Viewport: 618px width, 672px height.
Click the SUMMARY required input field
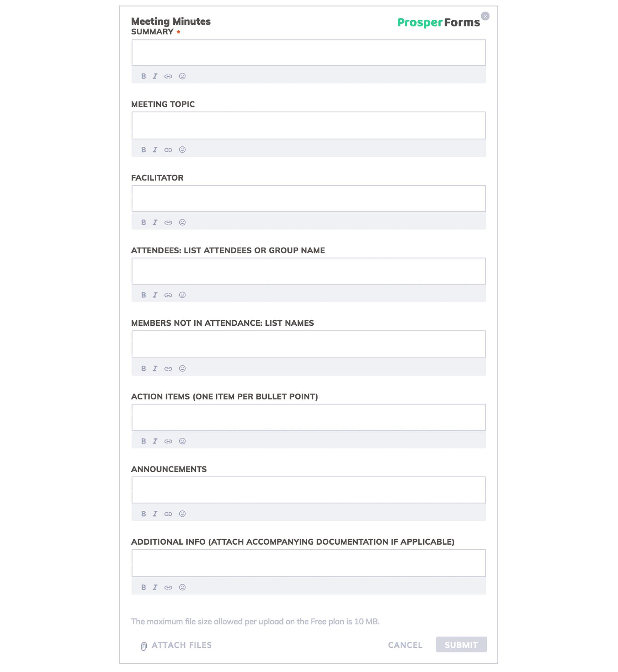(x=309, y=52)
